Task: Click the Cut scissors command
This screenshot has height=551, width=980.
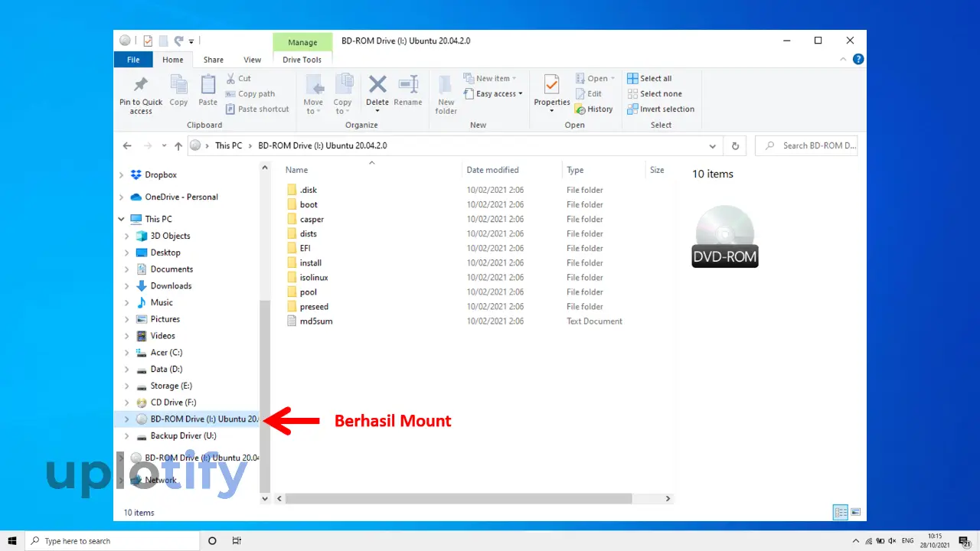Action: click(x=238, y=78)
